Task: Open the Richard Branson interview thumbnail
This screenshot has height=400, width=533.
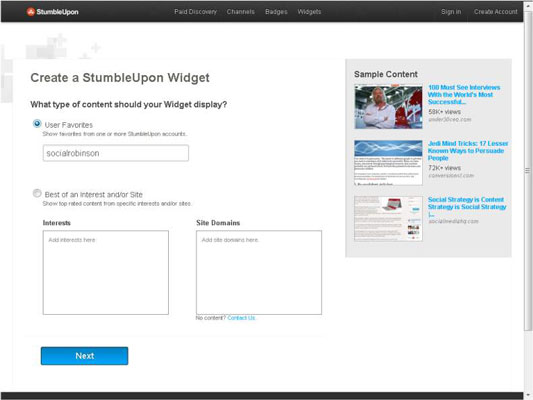Action: click(x=388, y=107)
